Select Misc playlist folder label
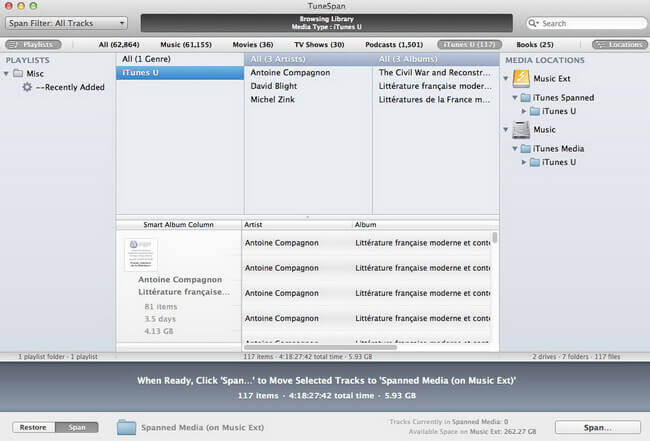650x441 pixels. pyautogui.click(x=35, y=74)
